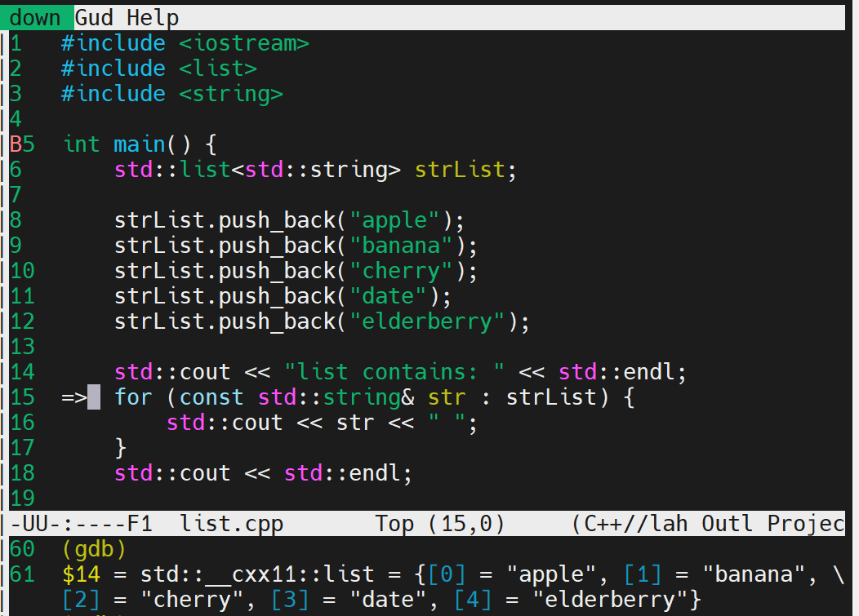The image size is (859, 616).
Task: Click #include <list> on line 2
Action: [159, 69]
